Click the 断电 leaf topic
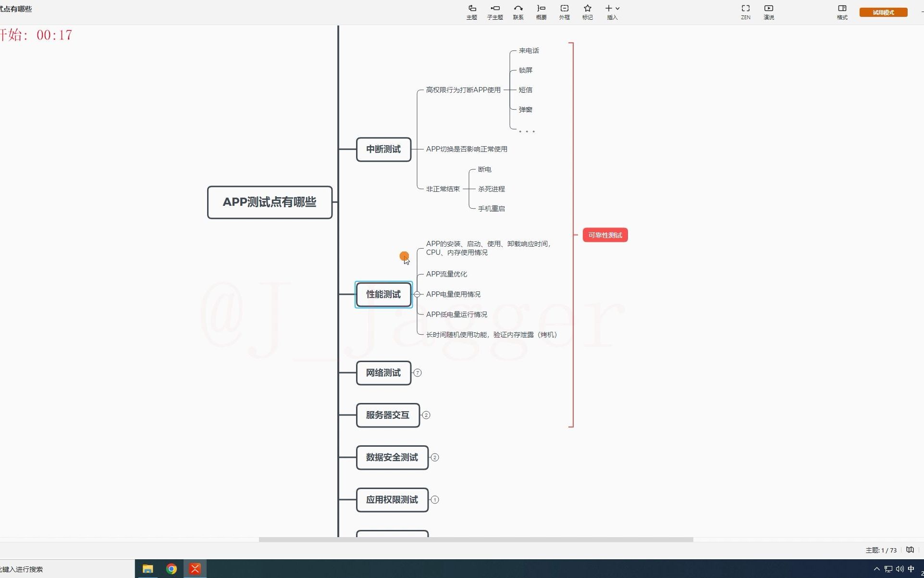The width and height of the screenshot is (924, 578). click(x=484, y=169)
